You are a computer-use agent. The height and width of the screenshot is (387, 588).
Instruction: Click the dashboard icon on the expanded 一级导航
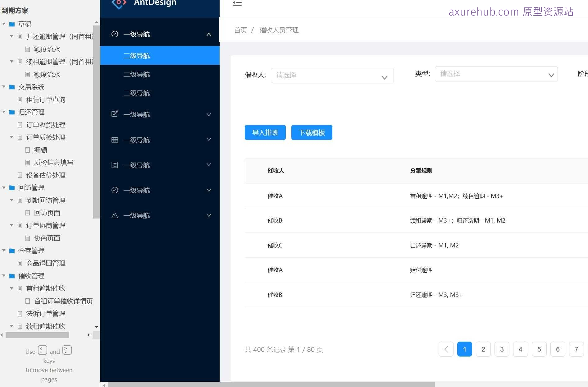115,34
